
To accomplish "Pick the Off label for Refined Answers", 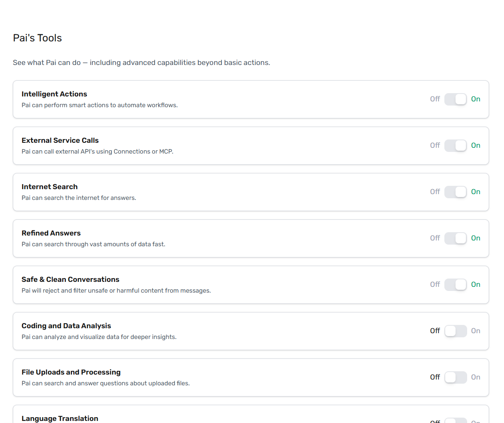I will [435, 238].
